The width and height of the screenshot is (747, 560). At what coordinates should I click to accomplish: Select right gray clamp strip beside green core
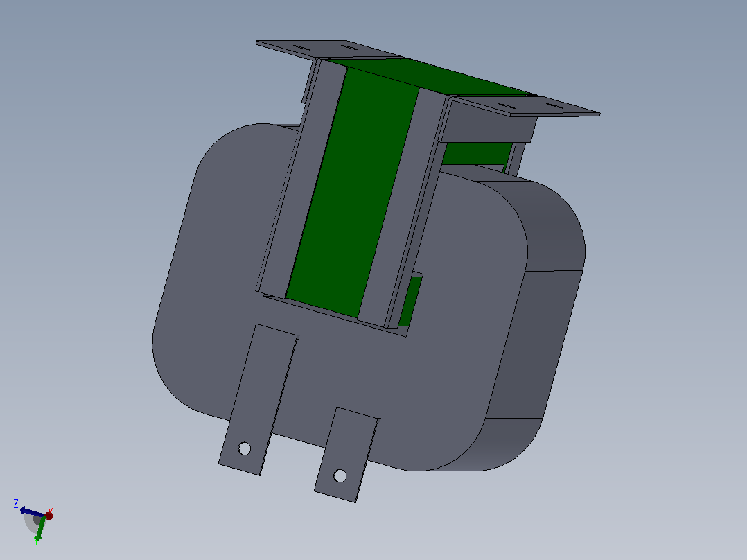(x=403, y=205)
